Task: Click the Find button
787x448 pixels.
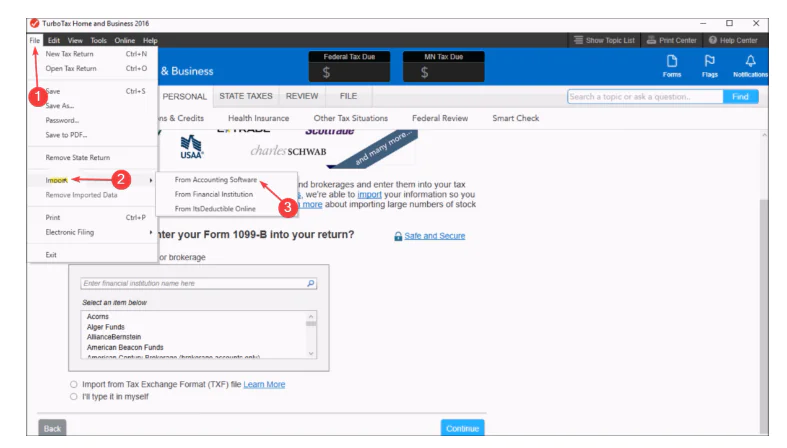Action: (x=740, y=97)
